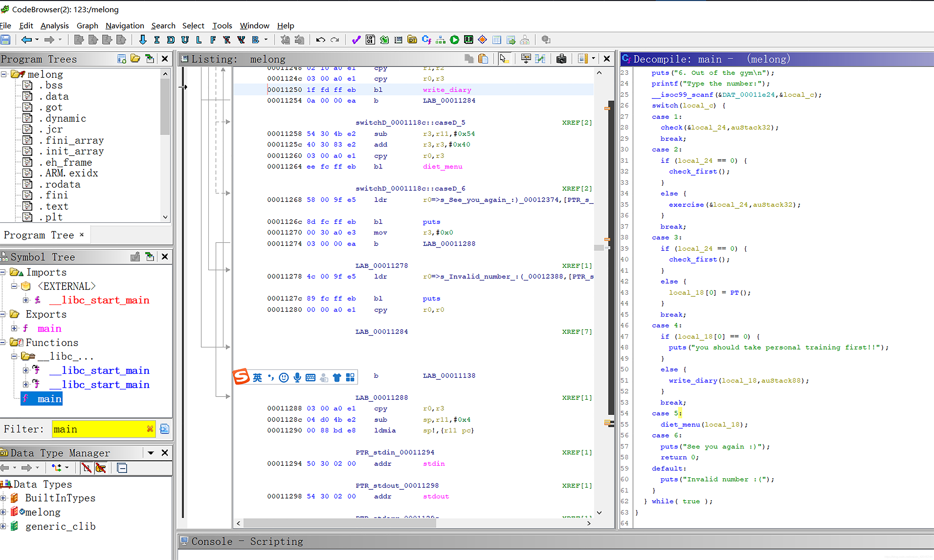Open the Memory Map chip icon
This screenshot has height=560, width=934.
point(469,40)
